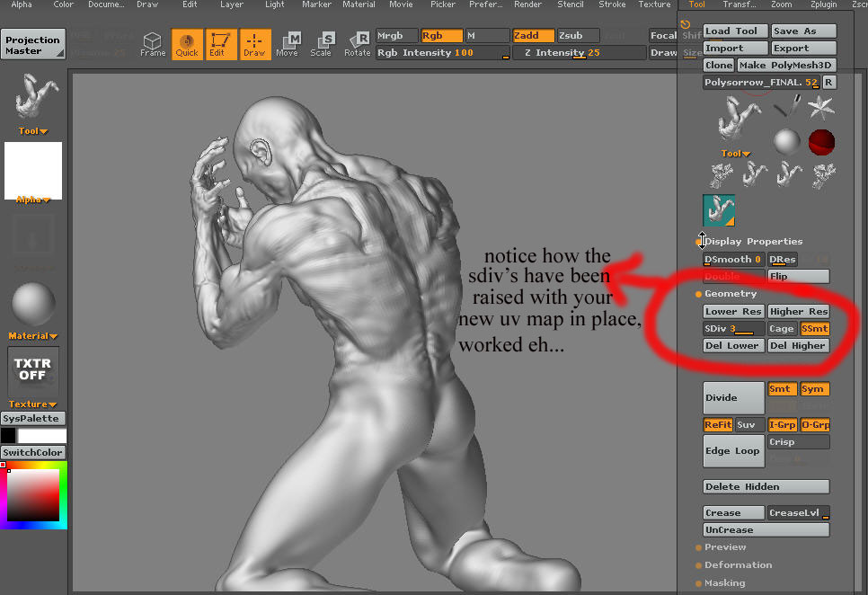Switch to the Move mode icon
868x595 pixels.
[x=288, y=44]
